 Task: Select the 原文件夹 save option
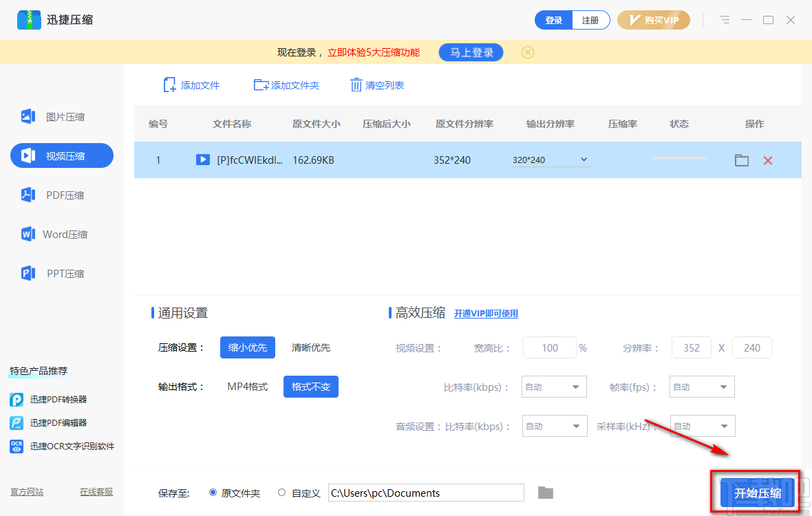pyautogui.click(x=213, y=493)
